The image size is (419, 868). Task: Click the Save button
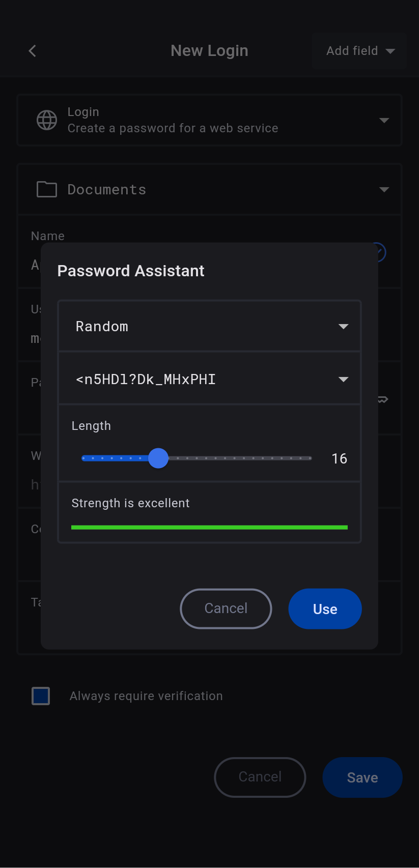(362, 777)
